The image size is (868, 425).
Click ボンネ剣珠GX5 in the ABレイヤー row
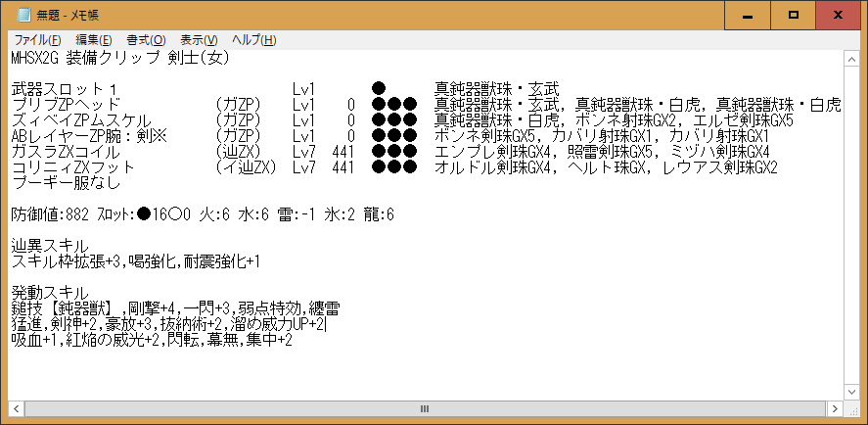click(x=487, y=135)
